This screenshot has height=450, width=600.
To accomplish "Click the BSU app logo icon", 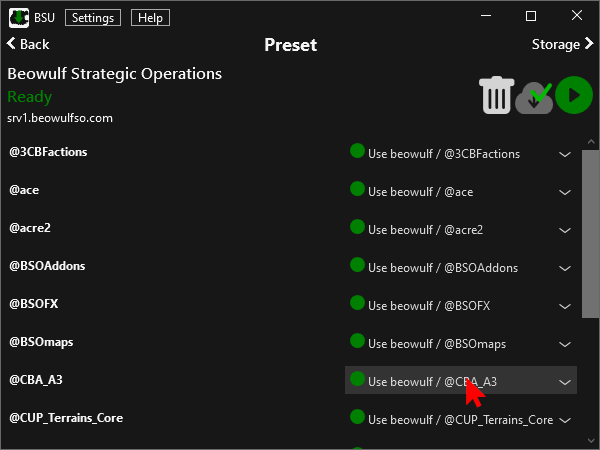I will [x=19, y=18].
